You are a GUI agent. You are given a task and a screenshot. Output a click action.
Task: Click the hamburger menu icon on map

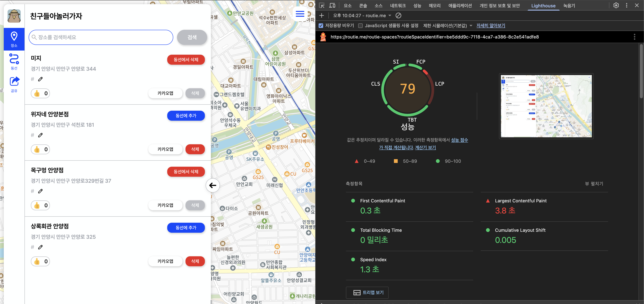300,14
